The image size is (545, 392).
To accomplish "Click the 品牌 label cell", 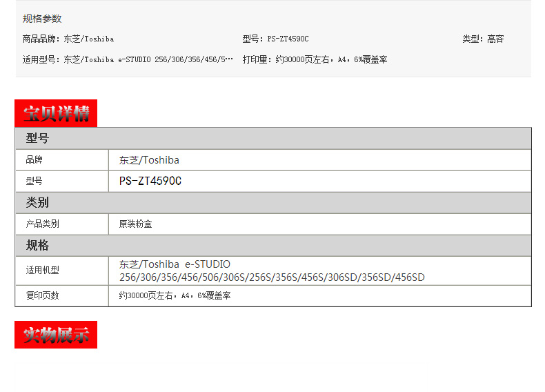I will pyautogui.click(x=62, y=160).
